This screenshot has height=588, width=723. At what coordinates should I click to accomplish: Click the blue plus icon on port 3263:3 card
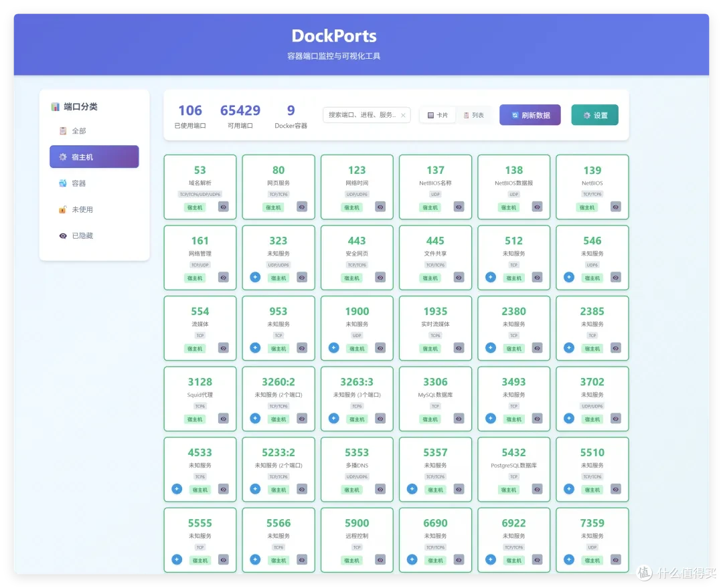(x=334, y=418)
